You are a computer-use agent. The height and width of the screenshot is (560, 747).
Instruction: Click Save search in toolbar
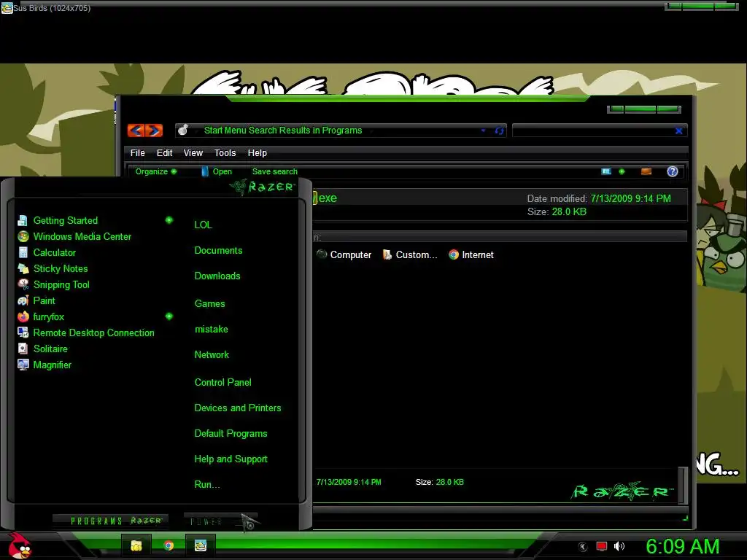coord(275,171)
